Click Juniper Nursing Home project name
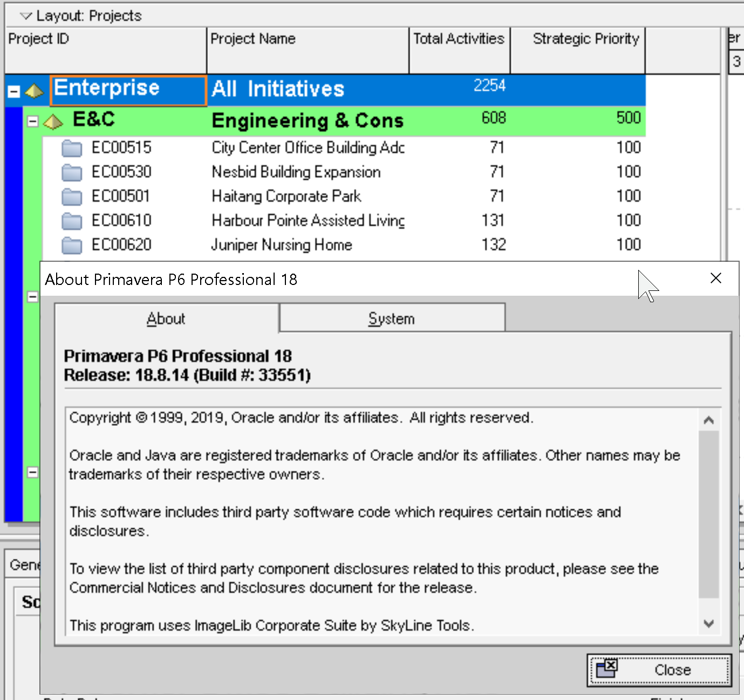 click(282, 244)
